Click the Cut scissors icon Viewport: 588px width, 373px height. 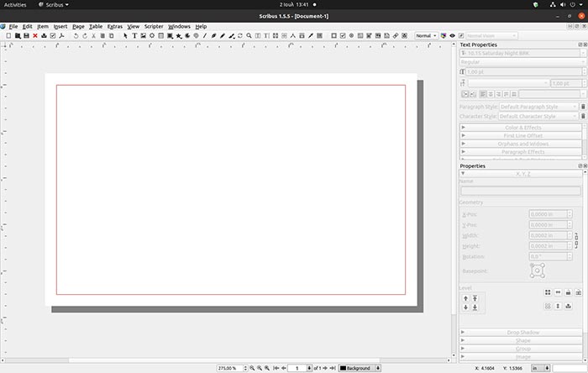[93, 35]
